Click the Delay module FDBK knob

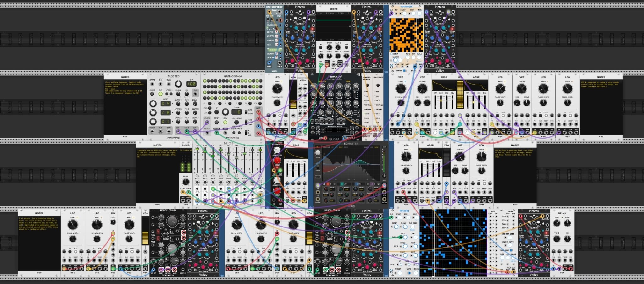pos(567,223)
